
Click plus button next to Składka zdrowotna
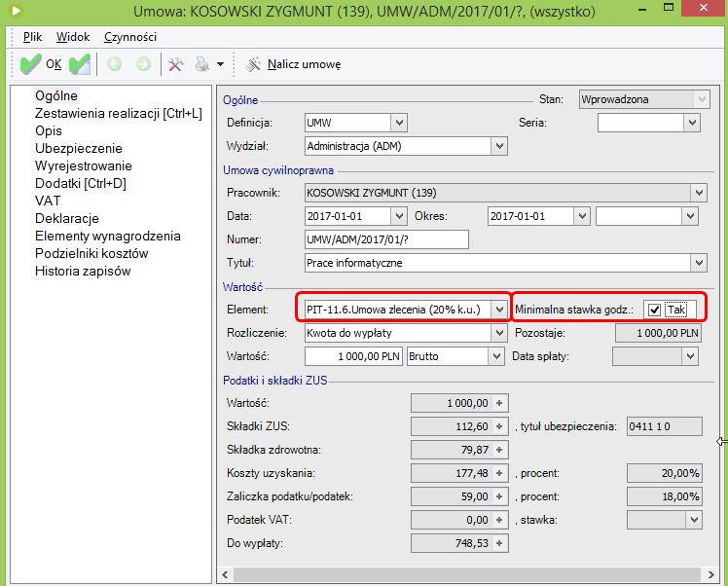tap(499, 450)
